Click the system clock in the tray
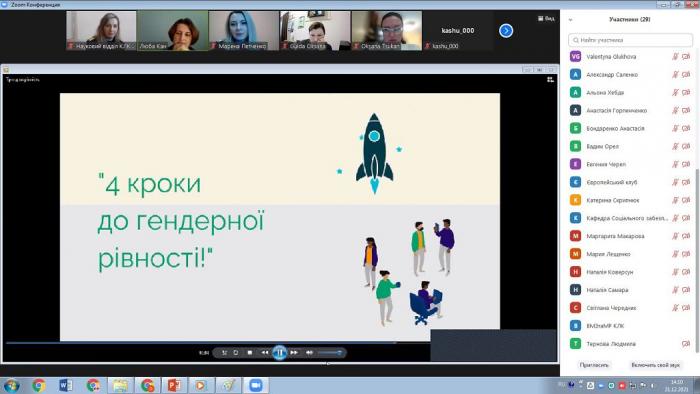This screenshot has width=700, height=394. pyautogui.click(x=677, y=386)
